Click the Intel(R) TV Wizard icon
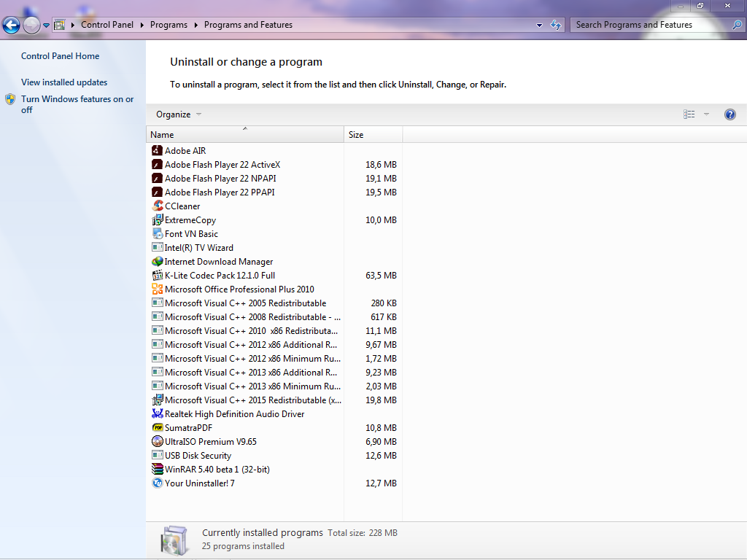 [x=158, y=247]
